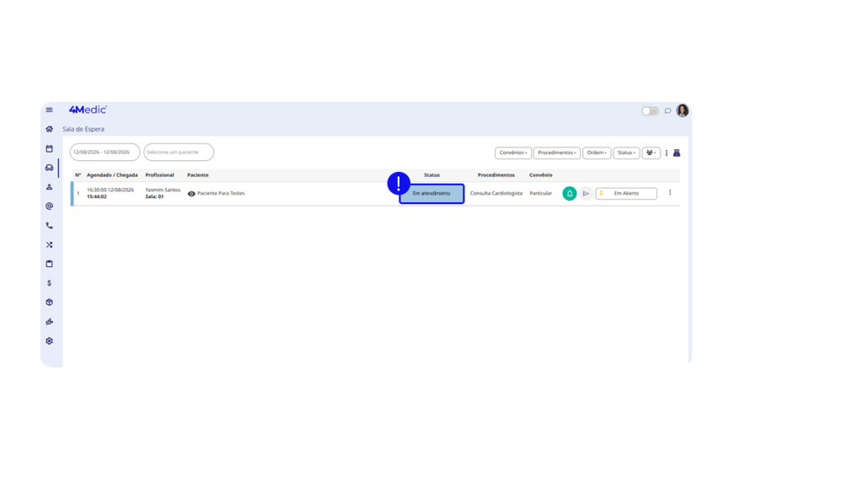Expand the Ordem dropdown
Image resolution: width=863 pixels, height=504 pixels.
pos(597,153)
